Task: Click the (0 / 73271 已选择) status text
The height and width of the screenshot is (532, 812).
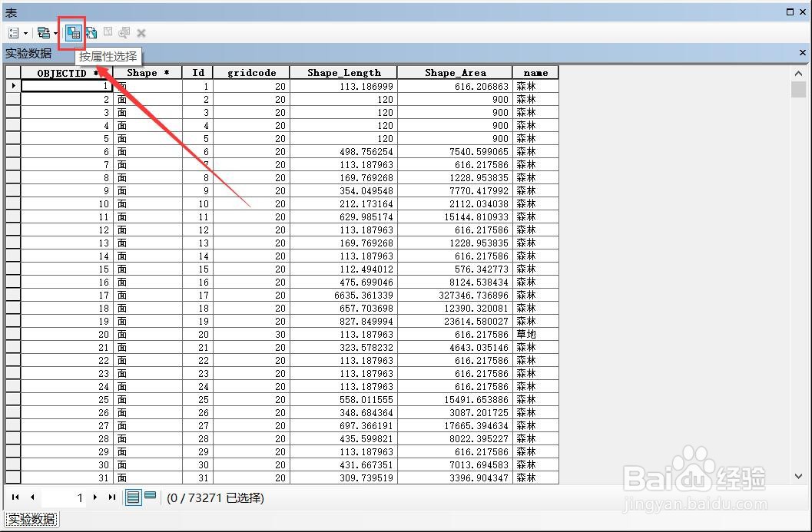Action: tap(215, 498)
